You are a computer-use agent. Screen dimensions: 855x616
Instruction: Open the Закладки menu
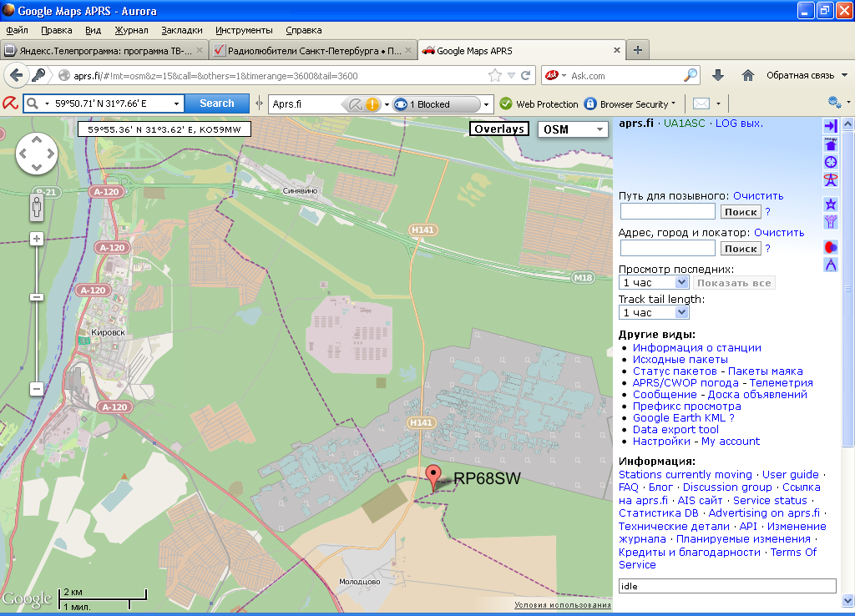point(182,30)
